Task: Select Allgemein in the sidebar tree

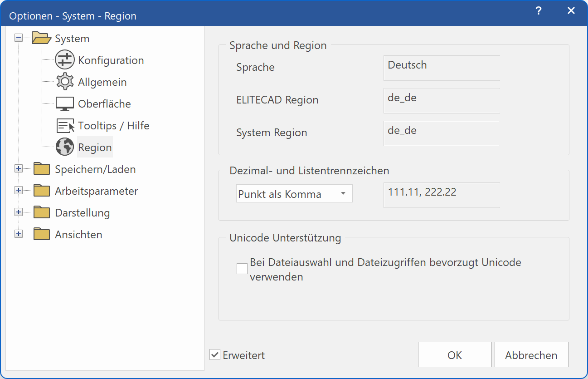Action: [102, 82]
